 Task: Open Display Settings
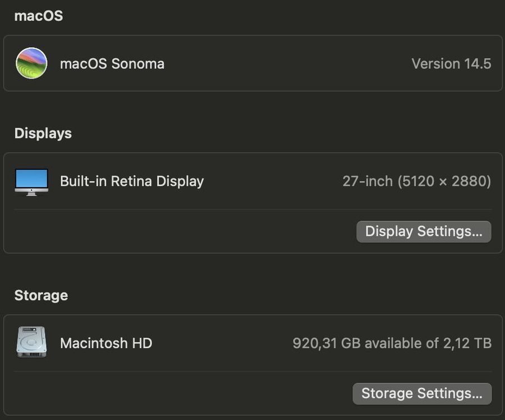pyautogui.click(x=424, y=232)
